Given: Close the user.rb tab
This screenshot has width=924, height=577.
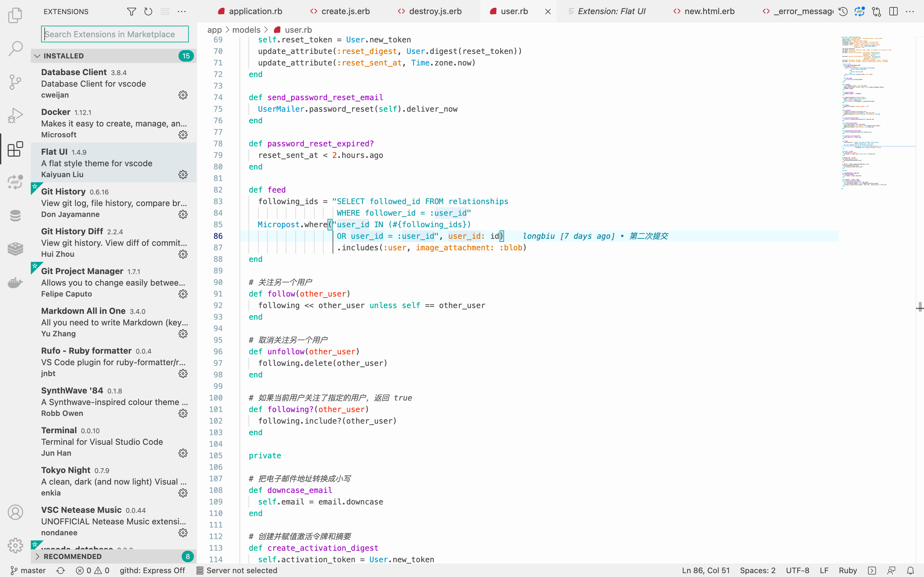Looking at the screenshot, I should pyautogui.click(x=548, y=12).
